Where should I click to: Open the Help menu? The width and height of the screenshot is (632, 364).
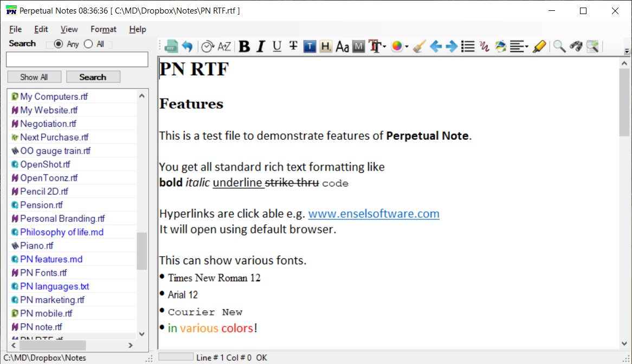click(138, 29)
